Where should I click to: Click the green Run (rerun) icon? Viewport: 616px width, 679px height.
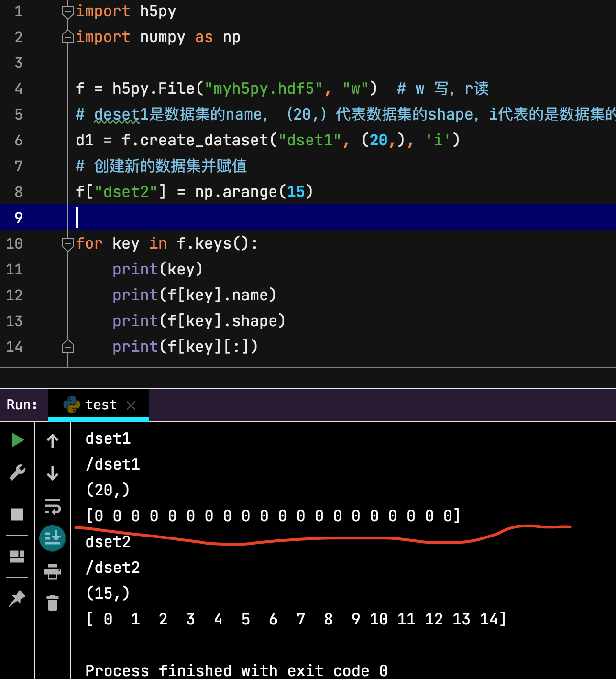click(18, 440)
